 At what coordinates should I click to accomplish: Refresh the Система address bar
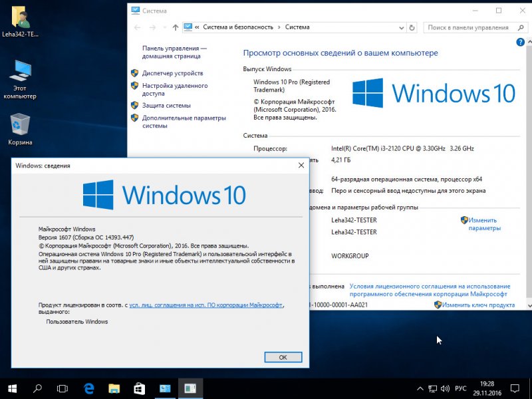412,27
